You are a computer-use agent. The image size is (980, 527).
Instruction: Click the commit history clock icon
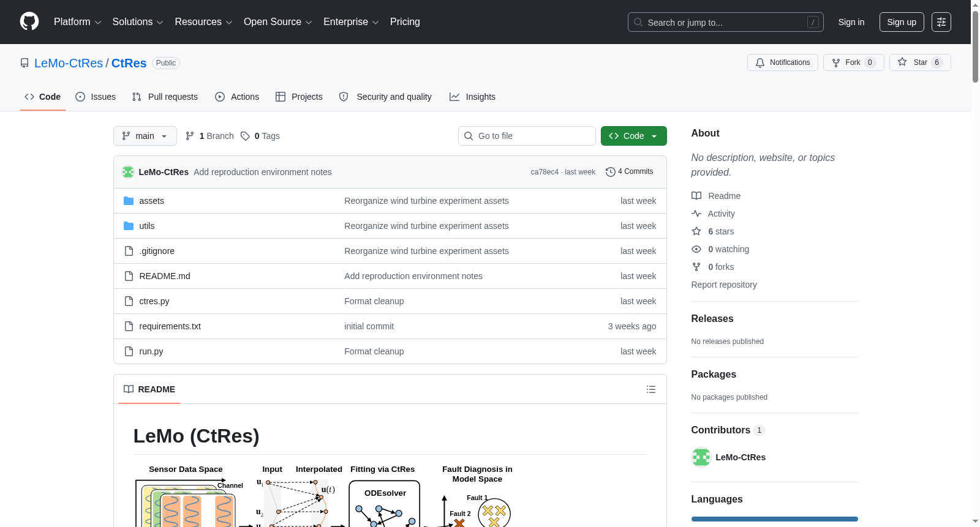[610, 172]
